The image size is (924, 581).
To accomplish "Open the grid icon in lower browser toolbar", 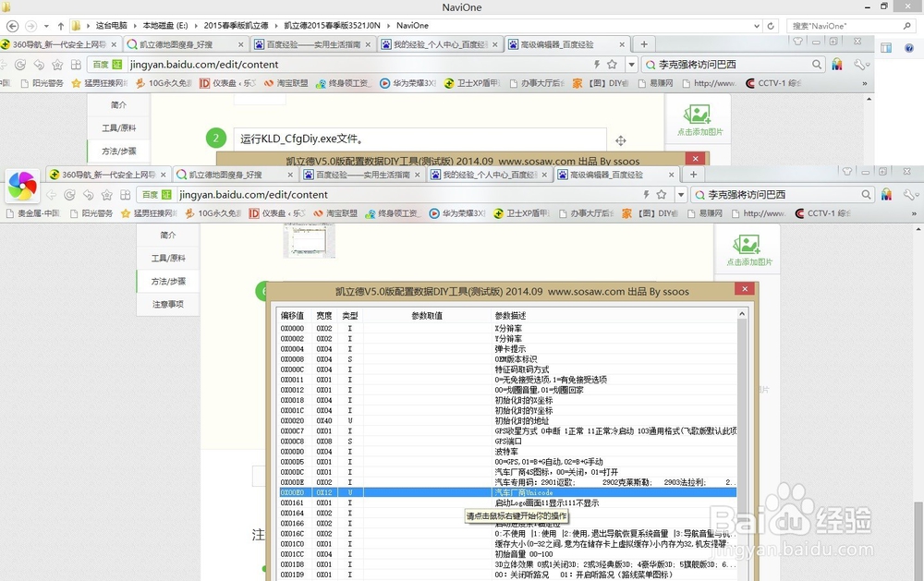I will coord(125,195).
